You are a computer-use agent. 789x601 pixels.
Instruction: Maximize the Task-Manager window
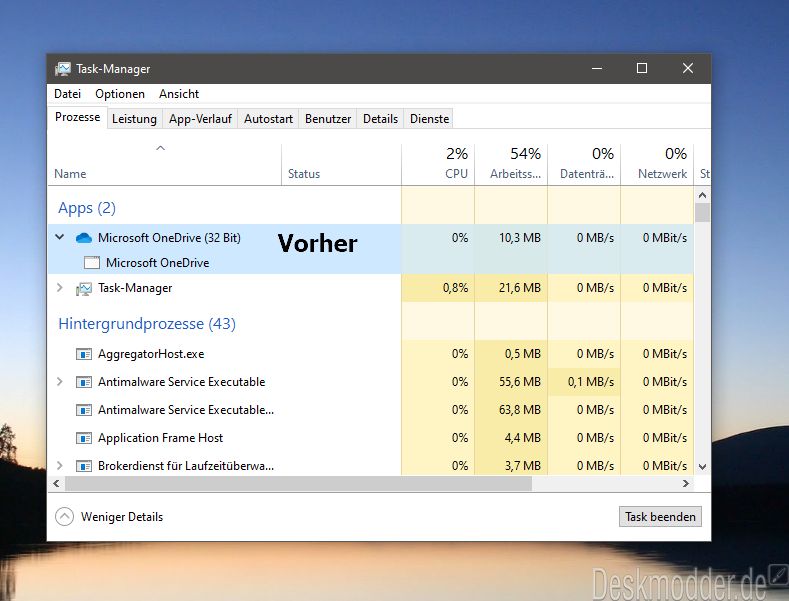(x=642, y=68)
